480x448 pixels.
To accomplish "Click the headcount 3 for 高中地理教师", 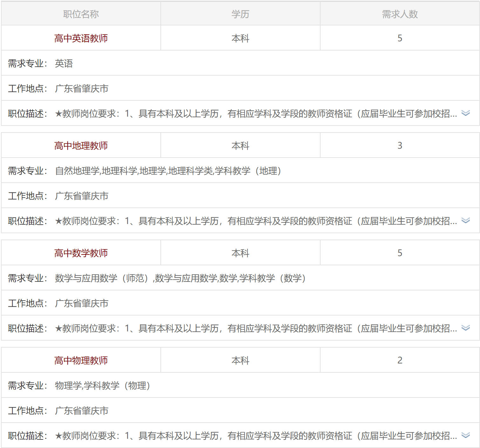I will point(400,146).
